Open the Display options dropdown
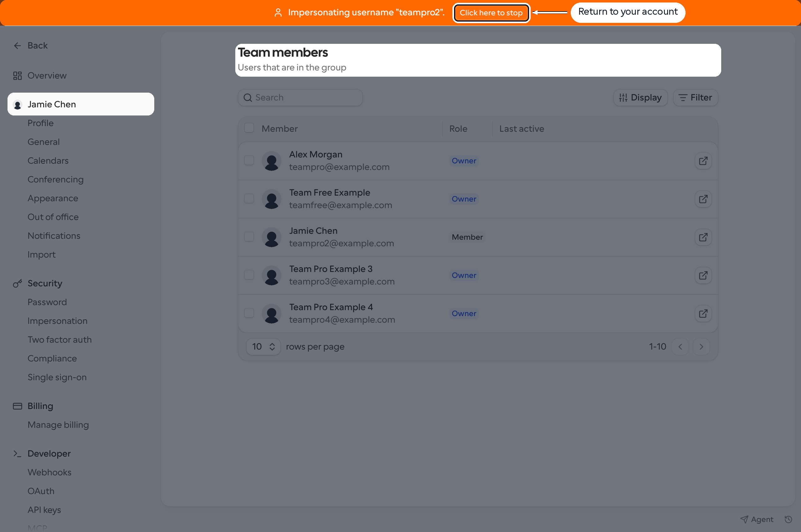The height and width of the screenshot is (532, 801). (x=640, y=98)
